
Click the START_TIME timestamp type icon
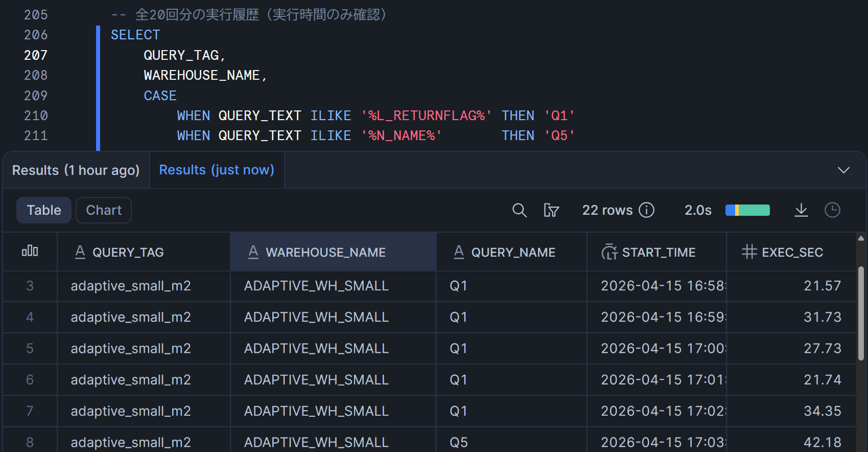pos(609,252)
